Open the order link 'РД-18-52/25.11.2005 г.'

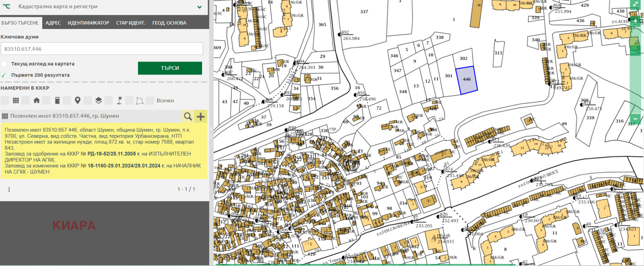(x=114, y=154)
